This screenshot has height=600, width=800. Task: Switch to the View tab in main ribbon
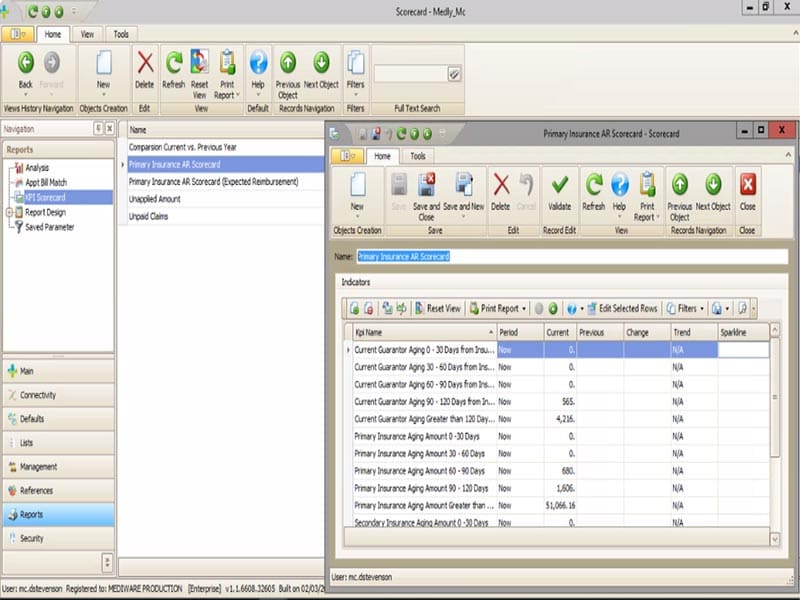point(87,34)
